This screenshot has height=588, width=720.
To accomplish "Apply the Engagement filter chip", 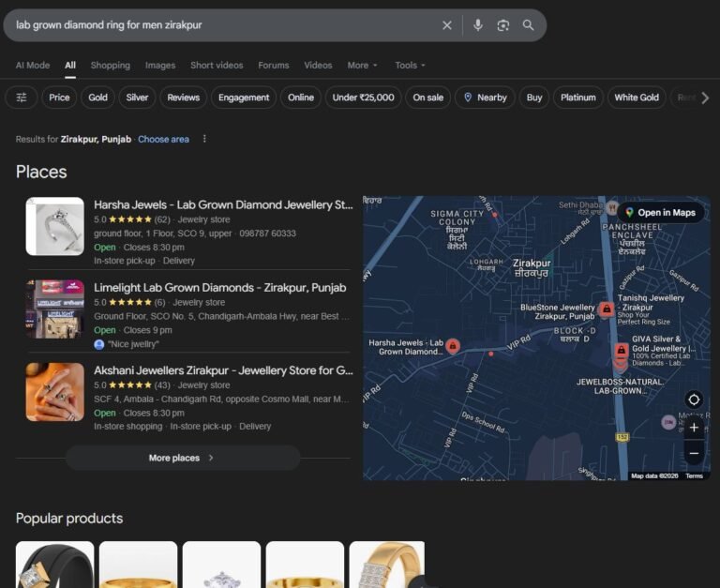I will click(244, 98).
